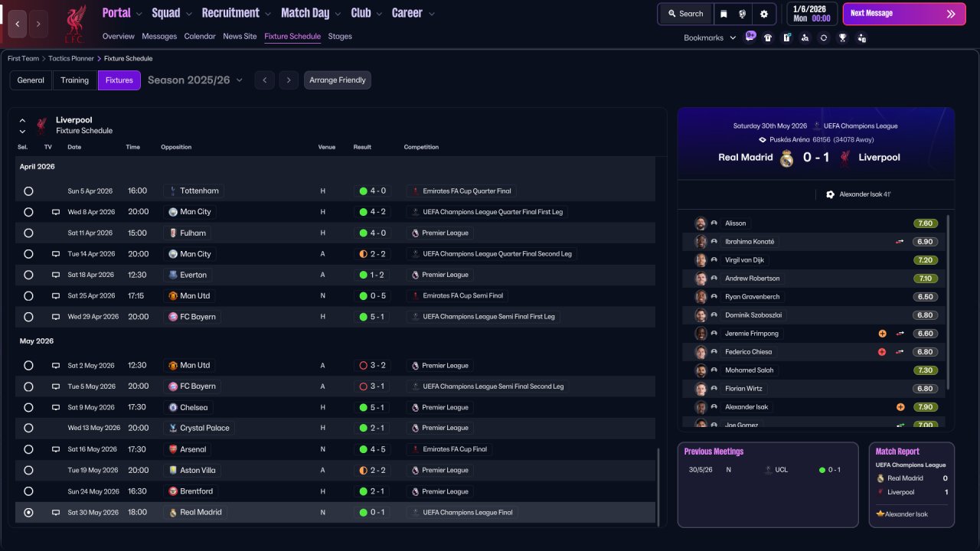Click the Search field in the top bar
Image resolution: width=980 pixels, height=551 pixels.
685,14
